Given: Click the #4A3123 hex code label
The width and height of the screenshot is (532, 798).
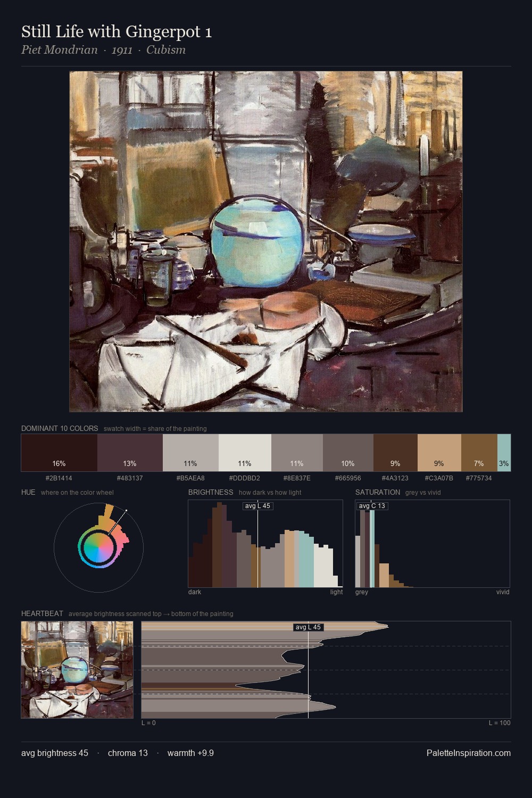Looking at the screenshot, I should [x=395, y=478].
